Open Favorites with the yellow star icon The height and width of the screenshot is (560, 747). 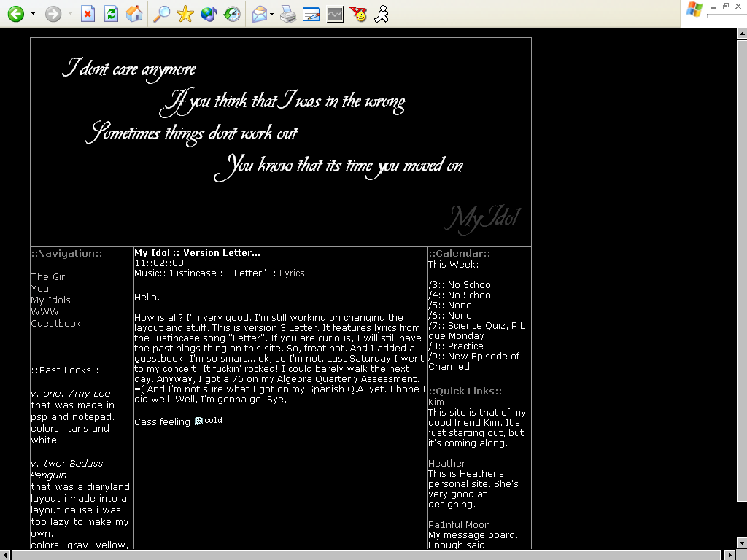(185, 14)
